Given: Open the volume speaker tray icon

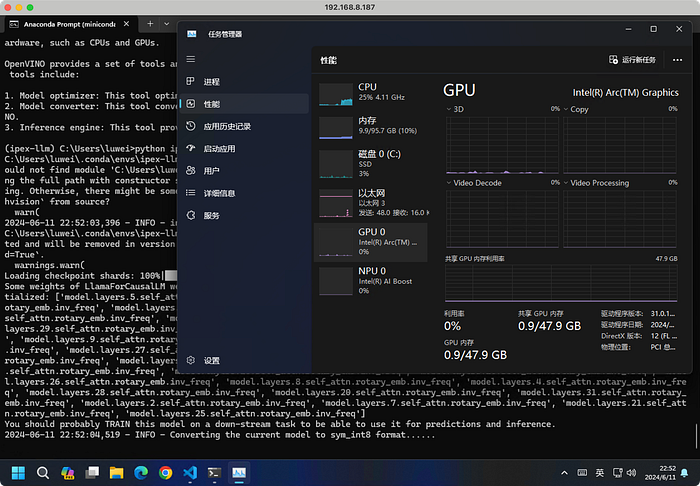Looking at the screenshot, I should [x=631, y=473].
